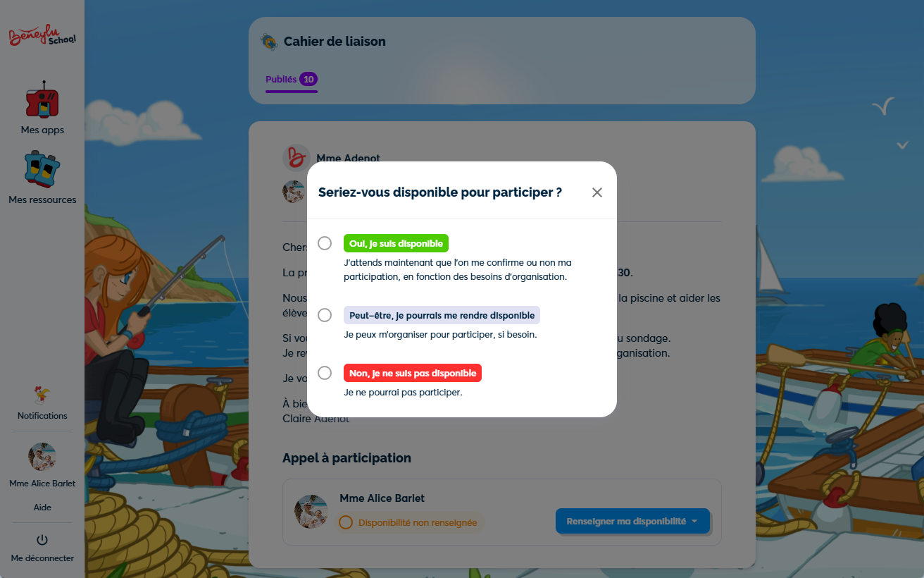Click the Beneylu School logo
The width and height of the screenshot is (924, 578).
tap(42, 35)
